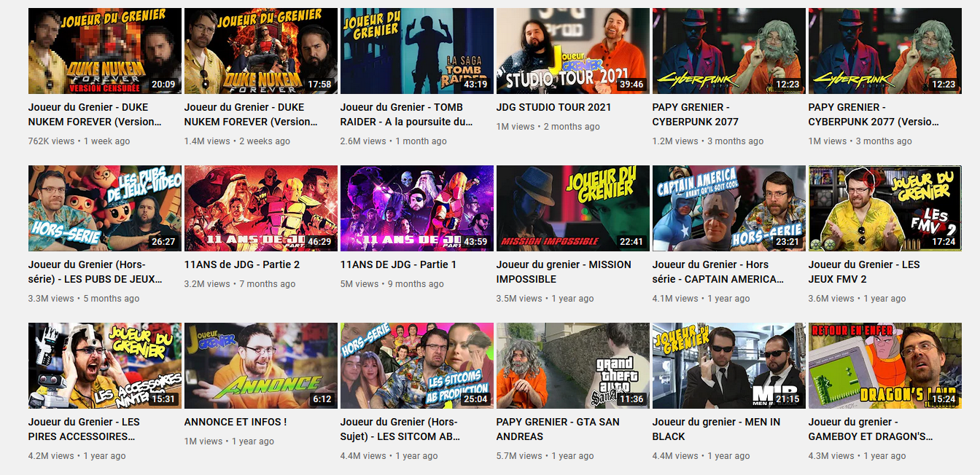
Task: Play the Men in Black video thumbnail
Action: tap(729, 366)
